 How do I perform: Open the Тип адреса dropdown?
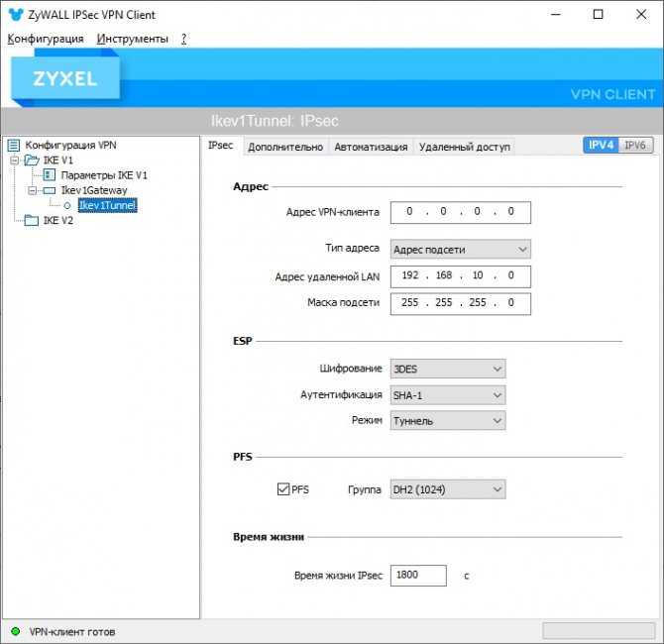pyautogui.click(x=460, y=250)
